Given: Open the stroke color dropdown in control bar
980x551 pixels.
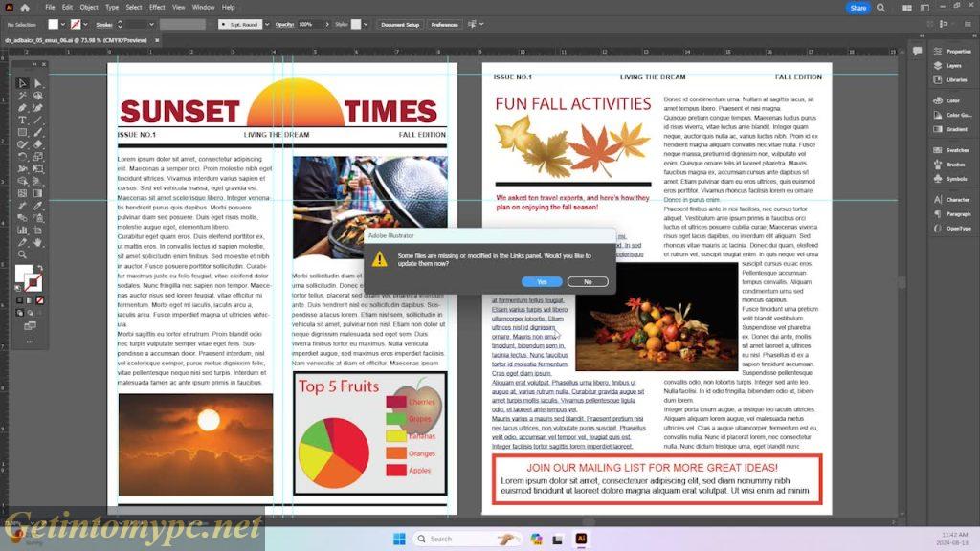Looking at the screenshot, I should [85, 24].
